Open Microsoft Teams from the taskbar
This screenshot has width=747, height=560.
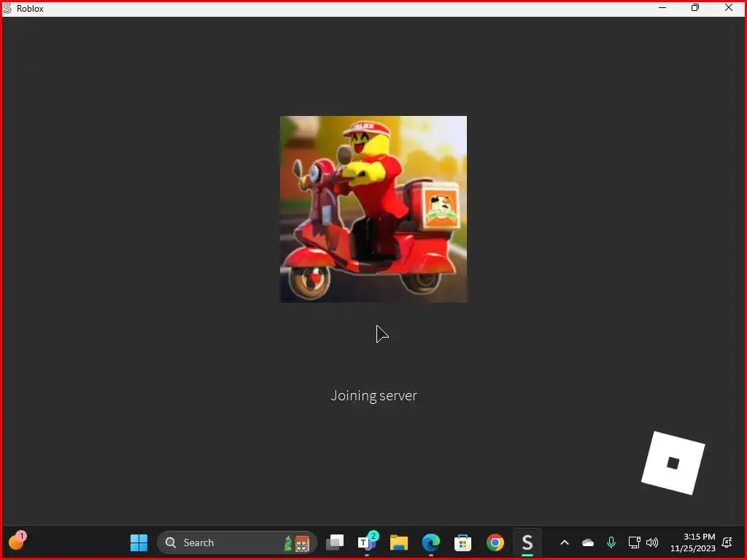pyautogui.click(x=366, y=542)
